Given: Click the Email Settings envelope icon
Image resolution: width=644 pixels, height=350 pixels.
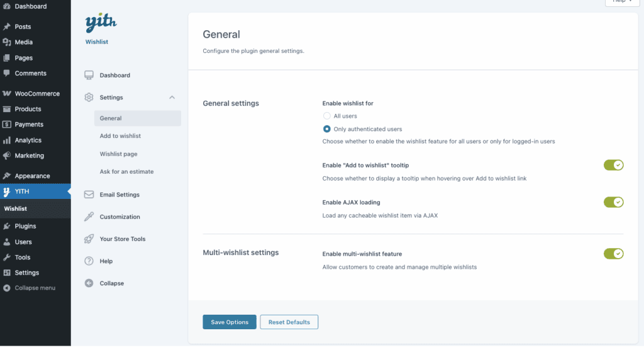Looking at the screenshot, I should click(x=89, y=195).
